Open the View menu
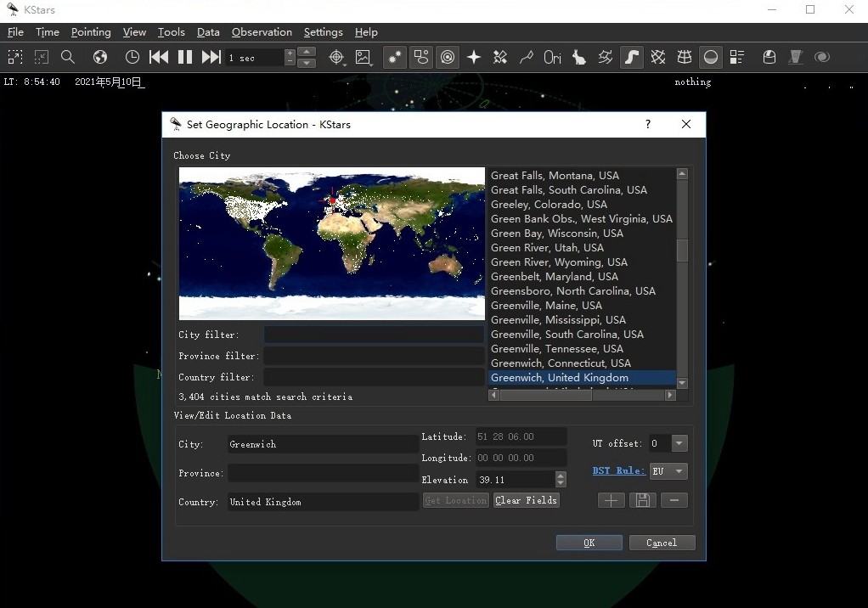The width and height of the screenshot is (868, 608). [134, 32]
